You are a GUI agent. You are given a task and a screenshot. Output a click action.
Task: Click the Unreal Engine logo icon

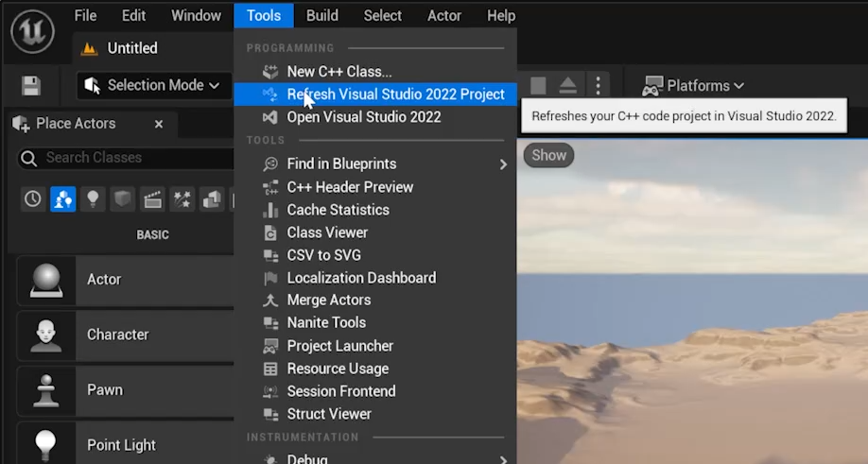32,31
